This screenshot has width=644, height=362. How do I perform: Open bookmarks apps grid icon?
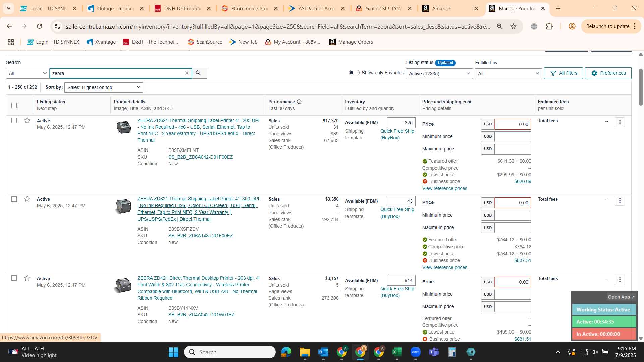[x=11, y=42]
